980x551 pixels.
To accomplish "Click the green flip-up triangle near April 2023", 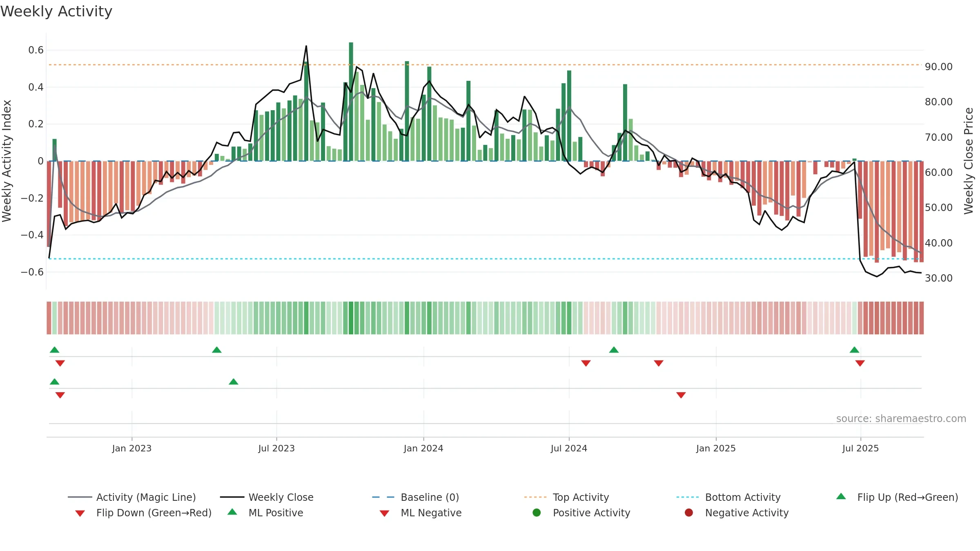I will tap(217, 350).
